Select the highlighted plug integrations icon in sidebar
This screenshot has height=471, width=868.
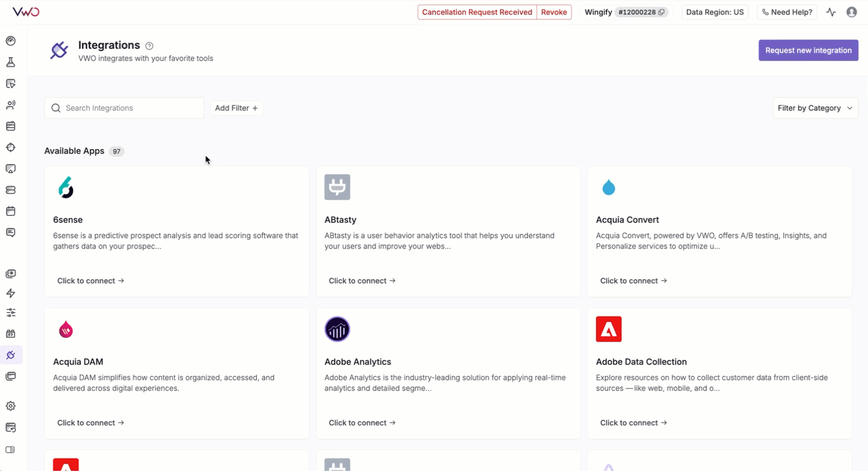coord(11,355)
